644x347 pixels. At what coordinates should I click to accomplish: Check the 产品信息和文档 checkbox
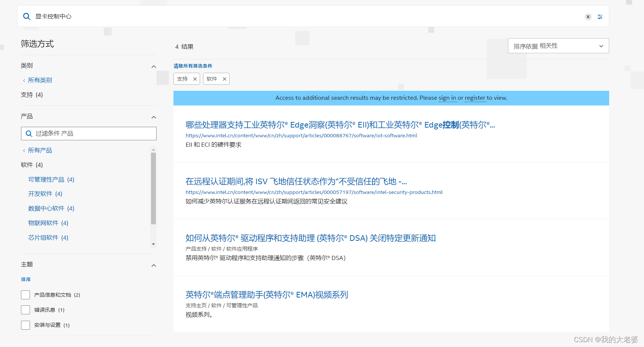(25, 295)
